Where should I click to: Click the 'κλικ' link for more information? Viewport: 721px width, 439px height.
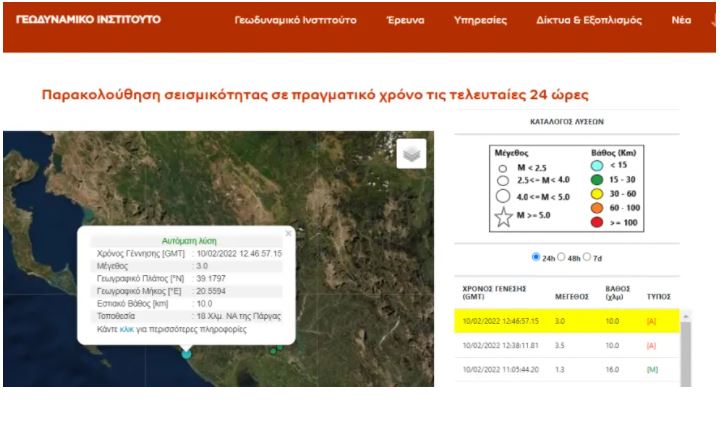pyautogui.click(x=126, y=328)
